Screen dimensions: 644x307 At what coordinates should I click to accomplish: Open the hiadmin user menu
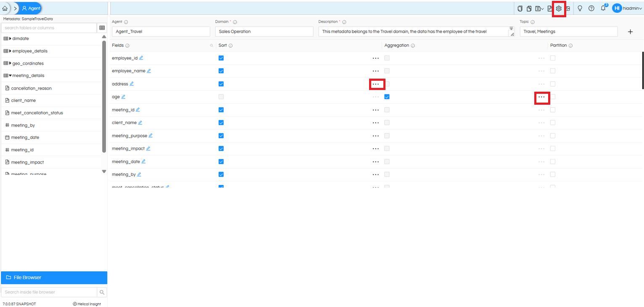[627, 8]
